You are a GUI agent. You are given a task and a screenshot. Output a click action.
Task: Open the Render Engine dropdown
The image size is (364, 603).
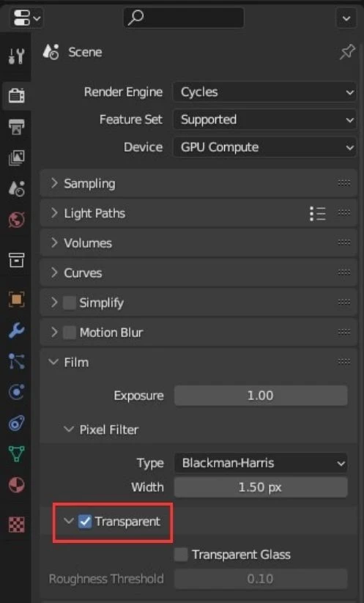(x=265, y=92)
